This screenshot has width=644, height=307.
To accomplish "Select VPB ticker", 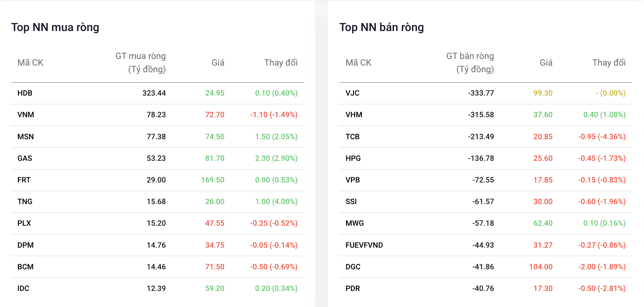I will click(353, 180).
